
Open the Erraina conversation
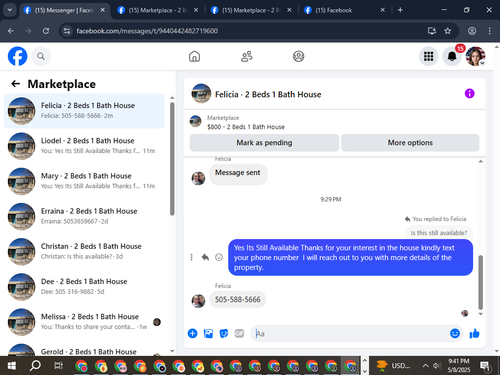[x=84, y=216]
